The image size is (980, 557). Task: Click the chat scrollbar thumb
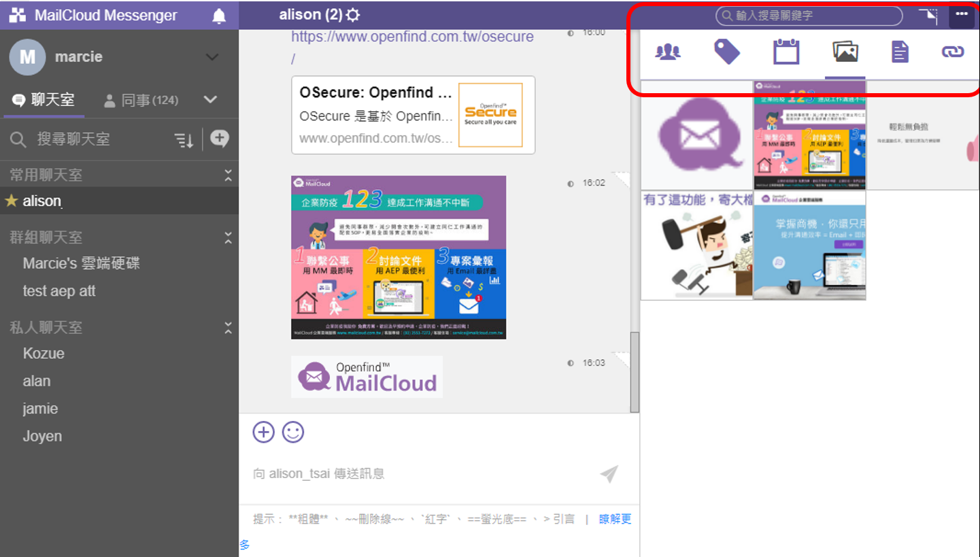coord(635,371)
